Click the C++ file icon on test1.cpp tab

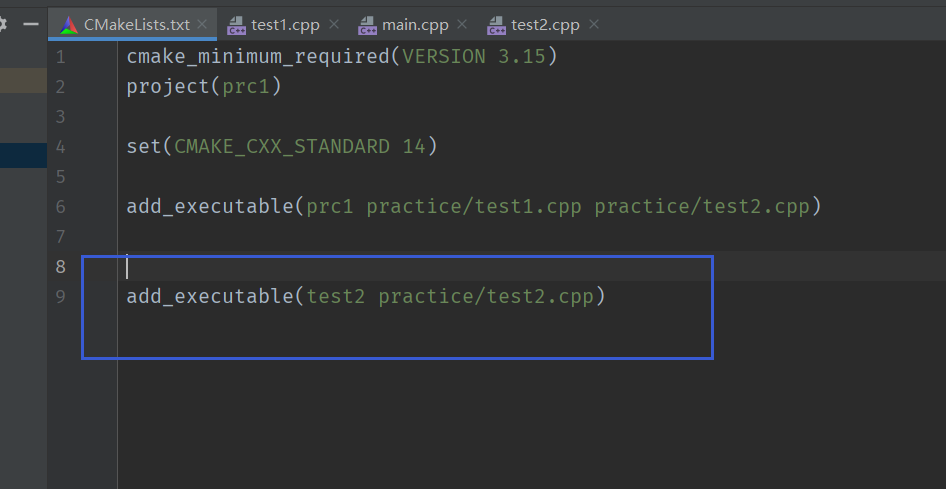pos(236,25)
